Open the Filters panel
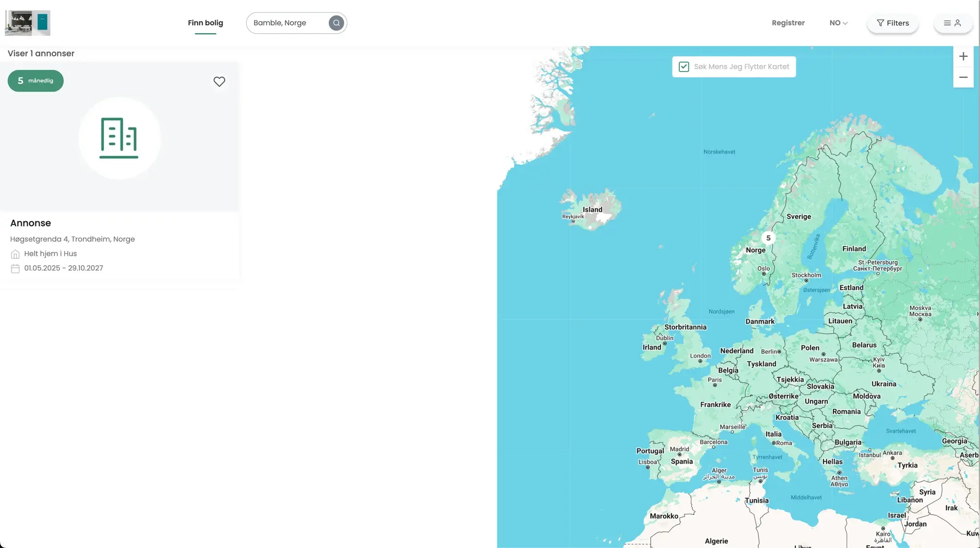Screen dimensions: 980x548 coord(892,23)
